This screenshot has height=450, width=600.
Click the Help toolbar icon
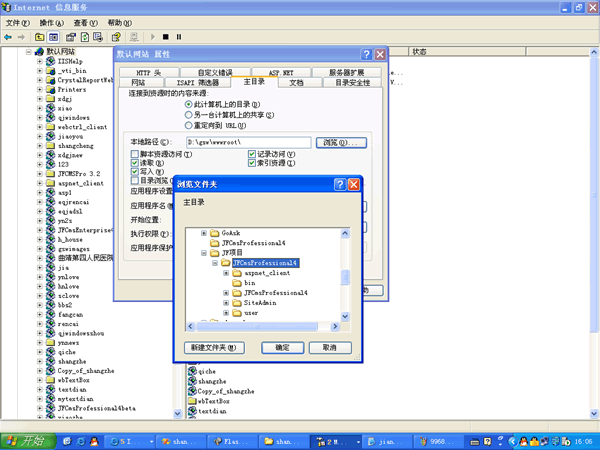coord(116,37)
